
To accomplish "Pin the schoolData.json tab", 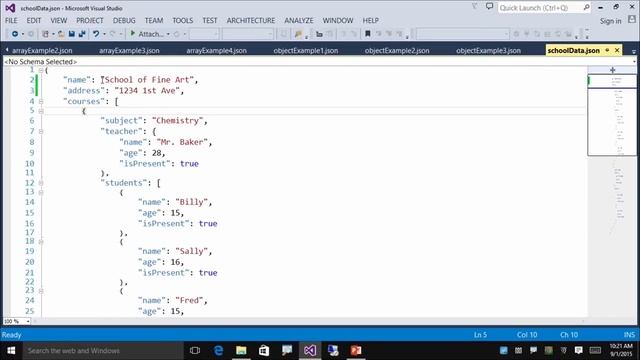I will tap(607, 50).
